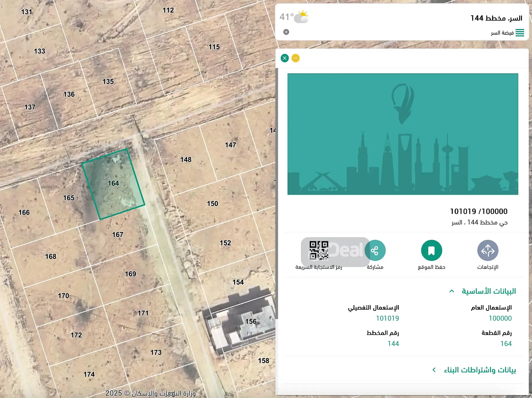
Task: Clear the search with the gray X icon
Action: point(286,32)
